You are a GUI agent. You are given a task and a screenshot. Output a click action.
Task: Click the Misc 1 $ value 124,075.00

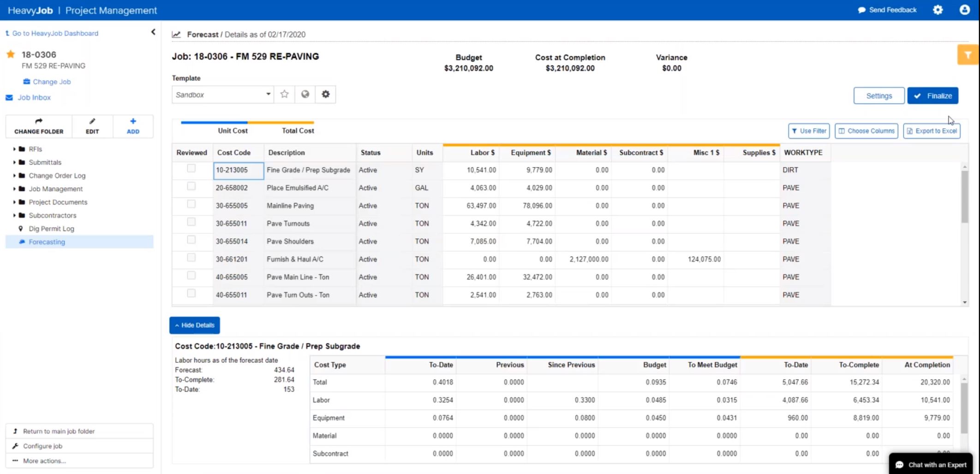[704, 259]
